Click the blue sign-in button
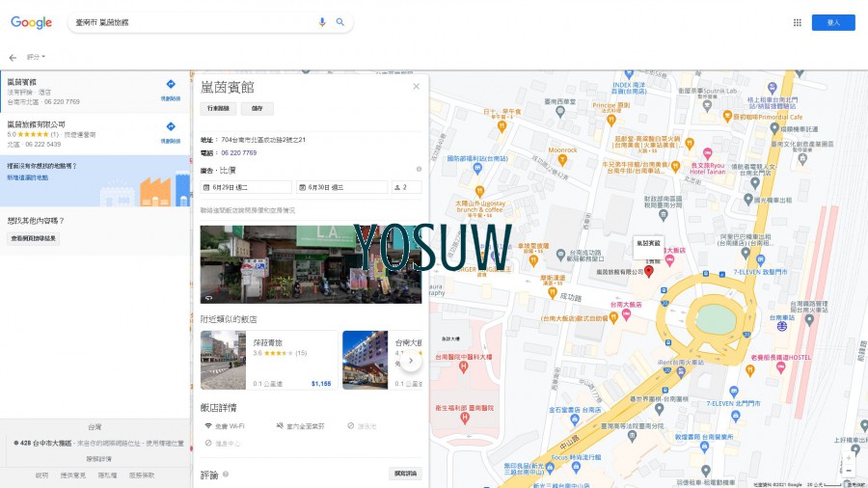The width and height of the screenshot is (868, 488). point(833,23)
